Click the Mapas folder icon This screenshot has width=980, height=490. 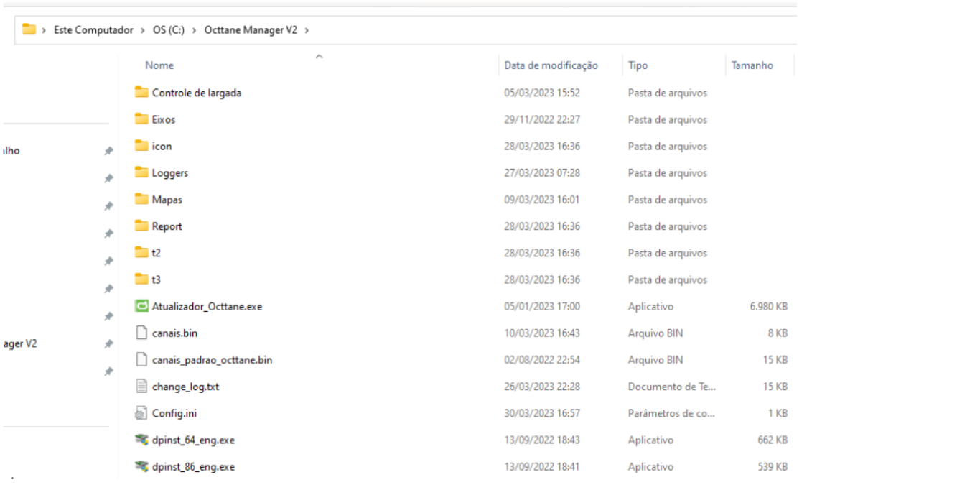[141, 200]
